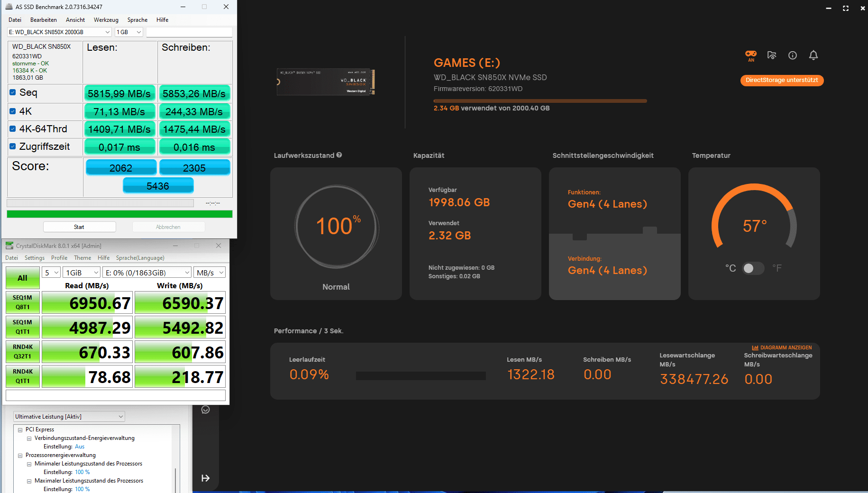Collapse the PCI Express tree node
The image size is (868, 493).
(20, 430)
